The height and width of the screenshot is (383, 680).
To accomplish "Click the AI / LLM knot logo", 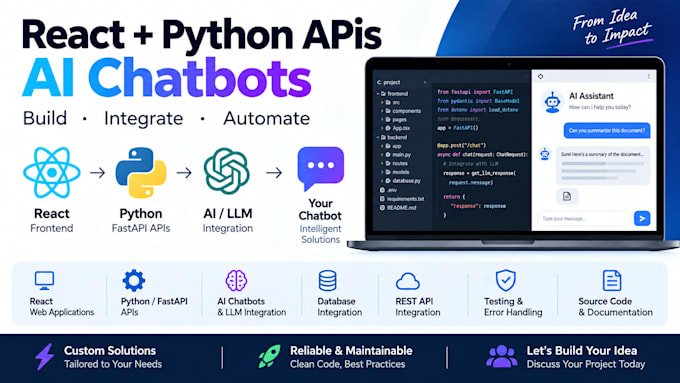I will pos(226,171).
